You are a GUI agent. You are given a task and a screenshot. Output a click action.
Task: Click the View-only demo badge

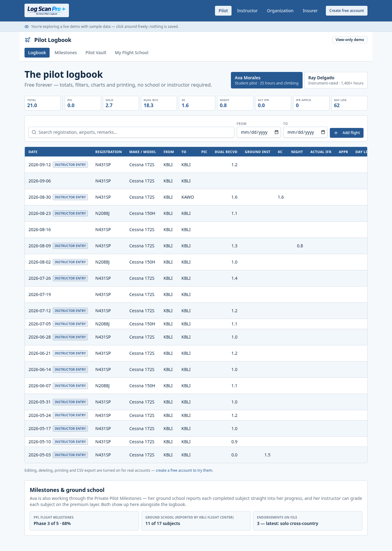pyautogui.click(x=350, y=40)
